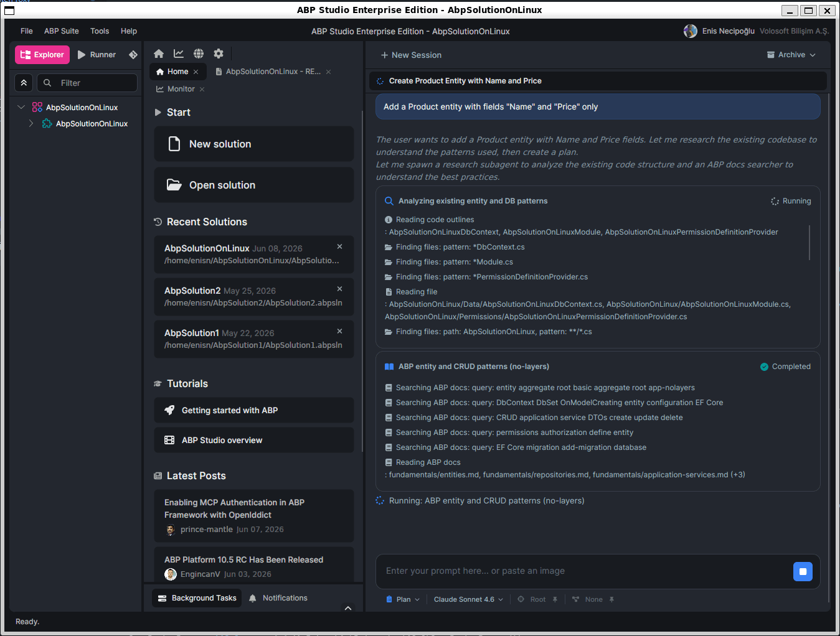Open the Tools menu
Viewport: 840px width, 636px height.
point(100,31)
